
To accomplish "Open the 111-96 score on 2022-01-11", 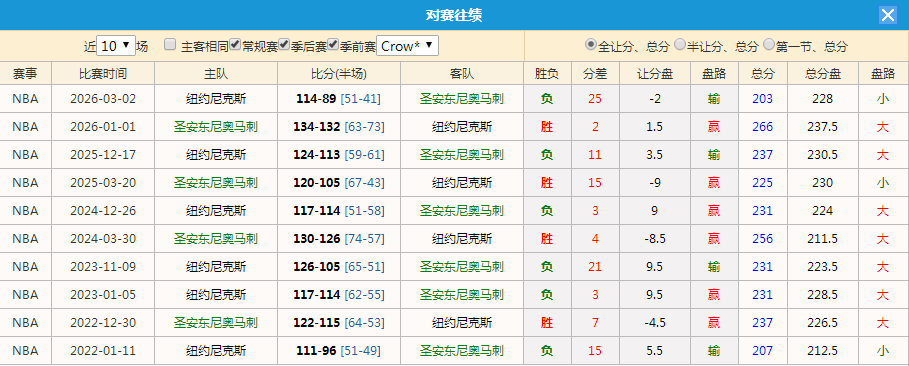I will [316, 351].
